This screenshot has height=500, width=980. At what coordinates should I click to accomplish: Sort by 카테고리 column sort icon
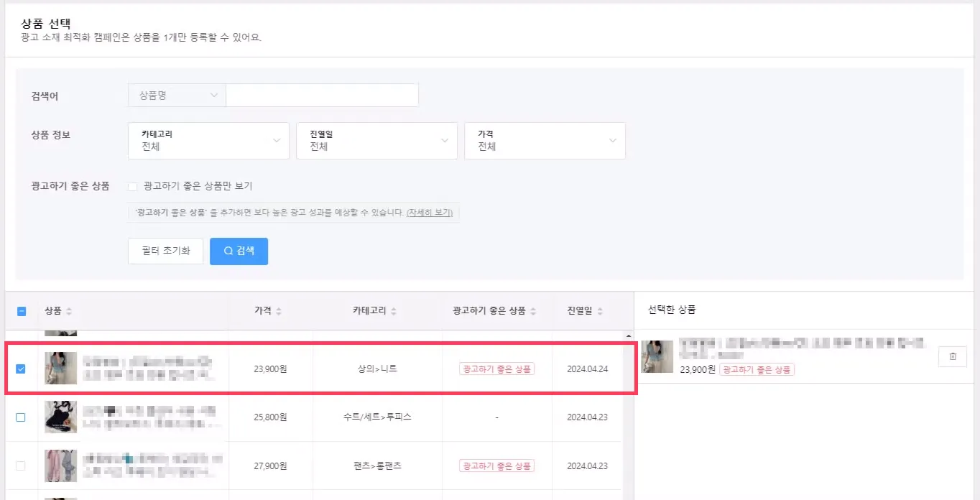(394, 311)
